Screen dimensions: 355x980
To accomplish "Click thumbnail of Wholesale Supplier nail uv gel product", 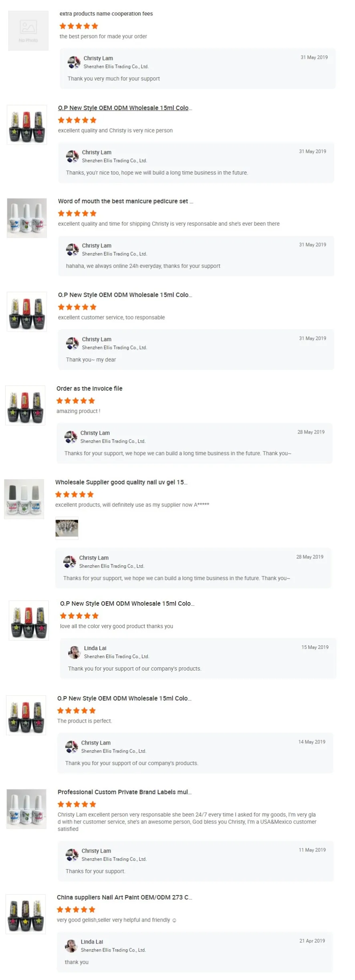I will coord(24,499).
